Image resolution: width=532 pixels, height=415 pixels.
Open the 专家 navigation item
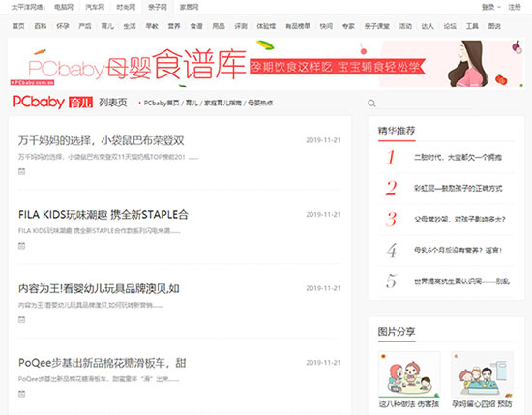[x=348, y=26]
